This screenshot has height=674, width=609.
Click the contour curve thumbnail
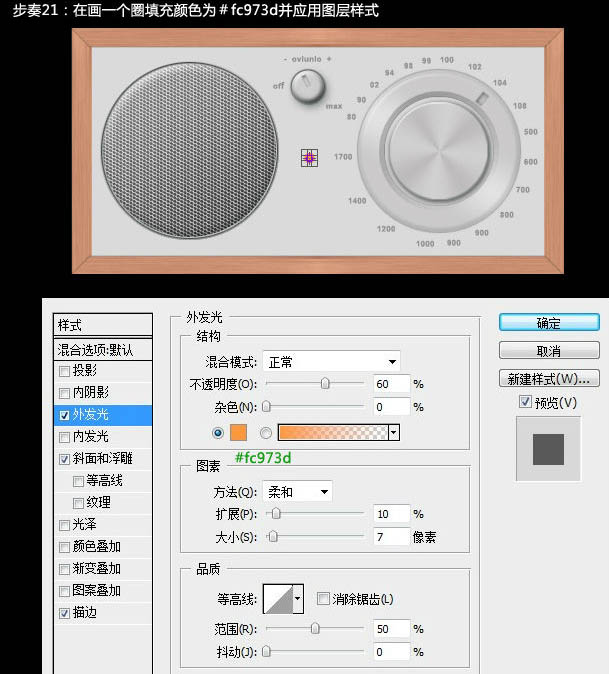pos(278,598)
